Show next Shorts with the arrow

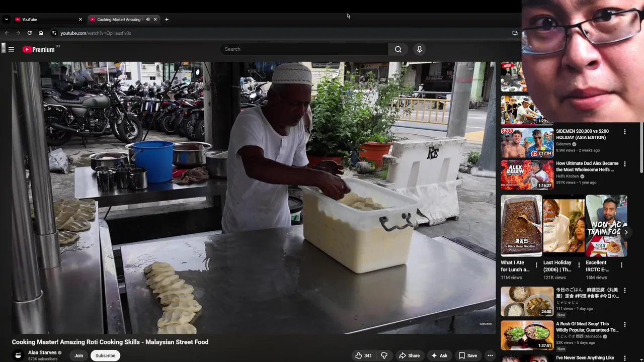(x=626, y=232)
